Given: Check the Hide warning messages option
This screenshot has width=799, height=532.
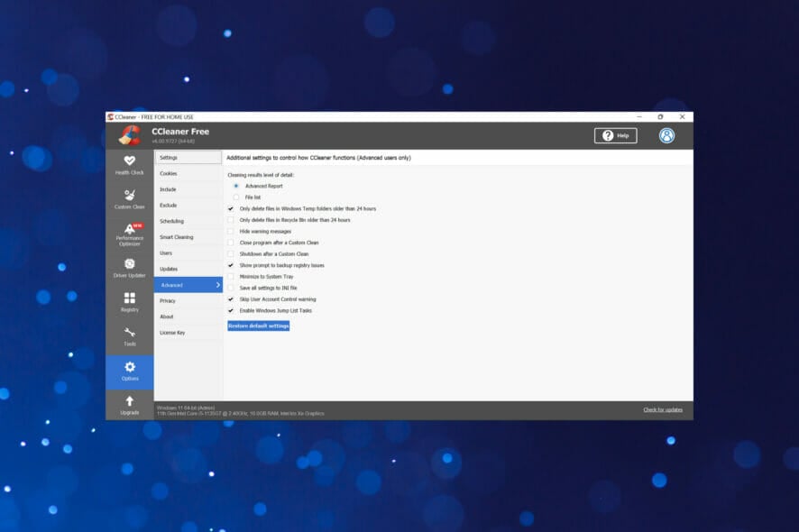Looking at the screenshot, I should tap(231, 231).
